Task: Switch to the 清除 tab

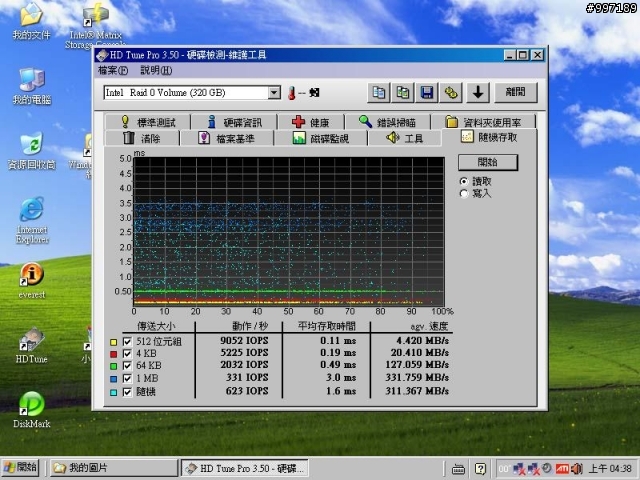Action: (142, 138)
